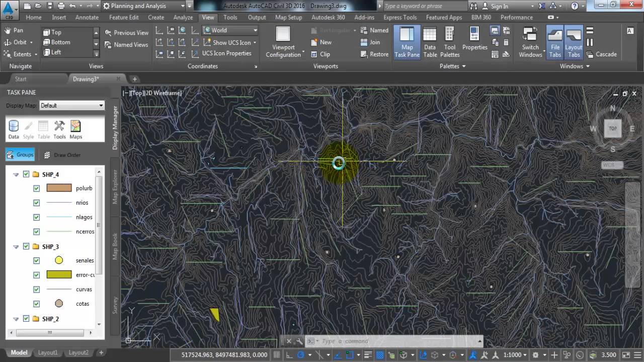Image resolution: width=644 pixels, height=362 pixels.
Task: Open the Insert ribbon tab
Action: pyautogui.click(x=59, y=17)
